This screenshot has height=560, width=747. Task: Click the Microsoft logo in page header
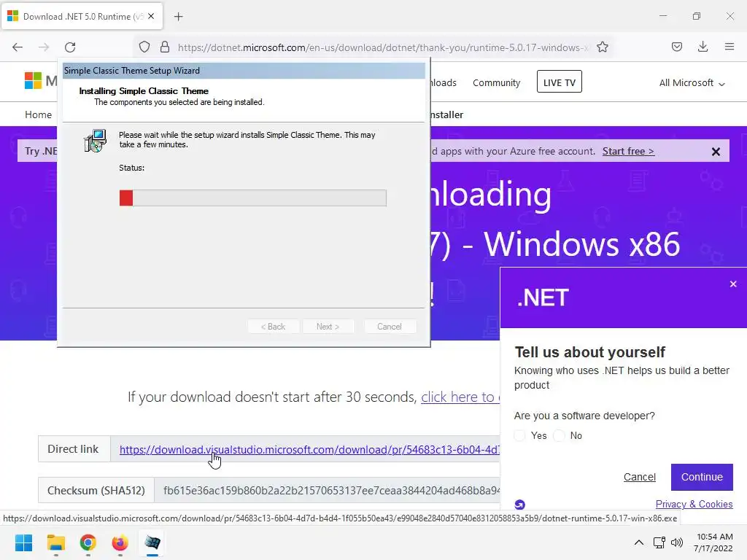click(x=34, y=80)
